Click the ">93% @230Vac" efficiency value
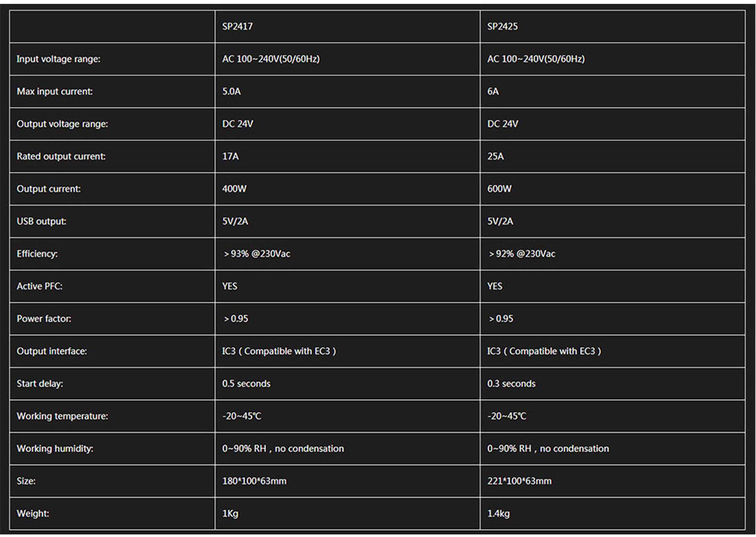 click(257, 254)
